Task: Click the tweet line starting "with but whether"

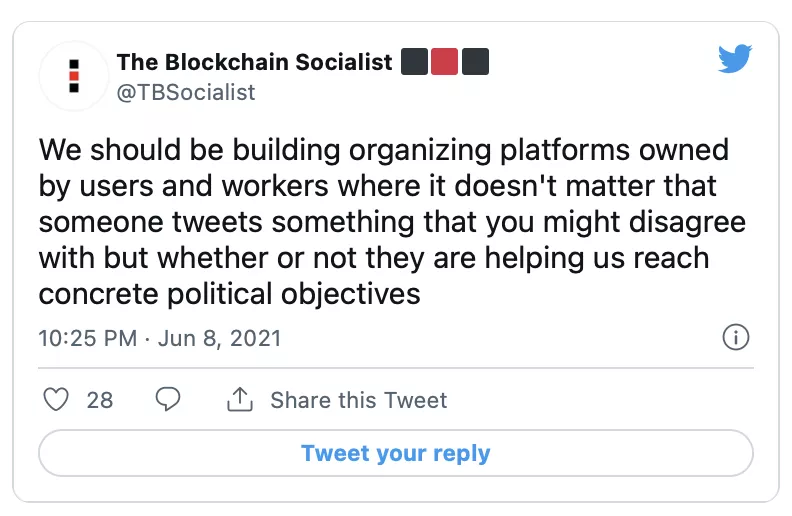Action: point(373,259)
